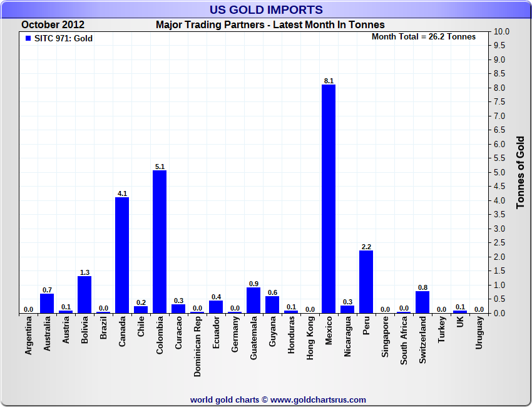Click the South Africa axis label
Image resolution: width=532 pixels, height=407 pixels.
(x=404, y=341)
